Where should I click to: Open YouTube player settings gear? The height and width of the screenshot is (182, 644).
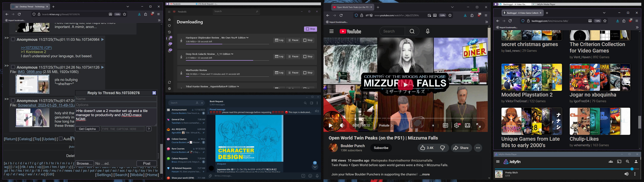coord(457,125)
